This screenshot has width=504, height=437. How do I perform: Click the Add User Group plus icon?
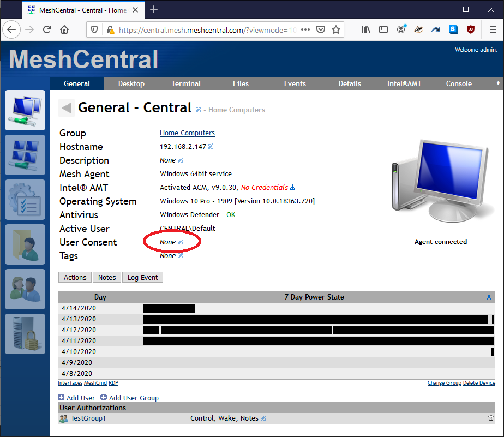104,398
